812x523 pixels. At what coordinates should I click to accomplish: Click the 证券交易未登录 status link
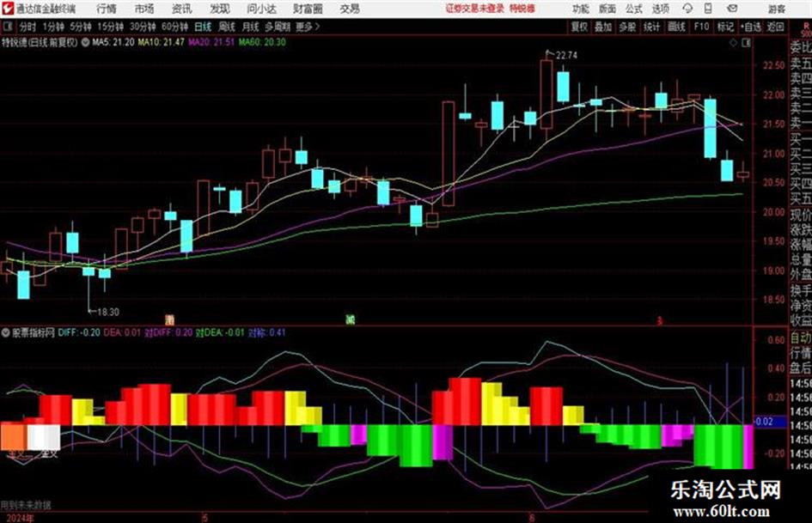click(x=474, y=9)
